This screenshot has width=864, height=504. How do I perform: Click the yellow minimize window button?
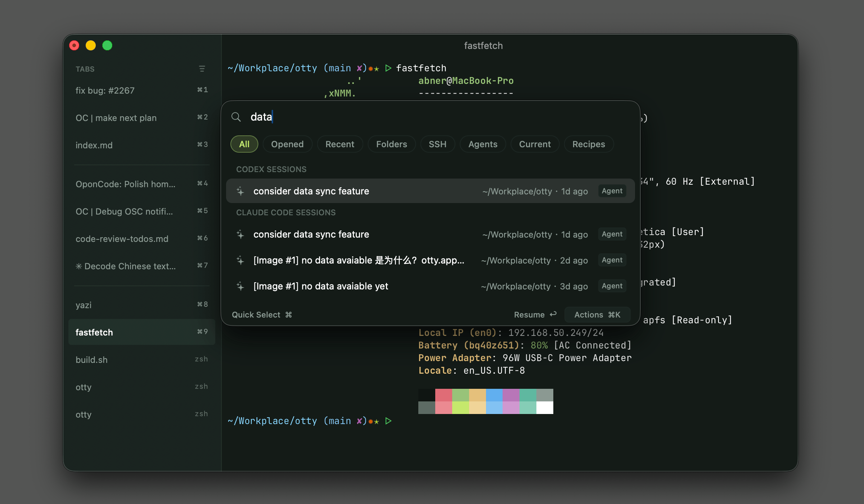pyautogui.click(x=91, y=45)
